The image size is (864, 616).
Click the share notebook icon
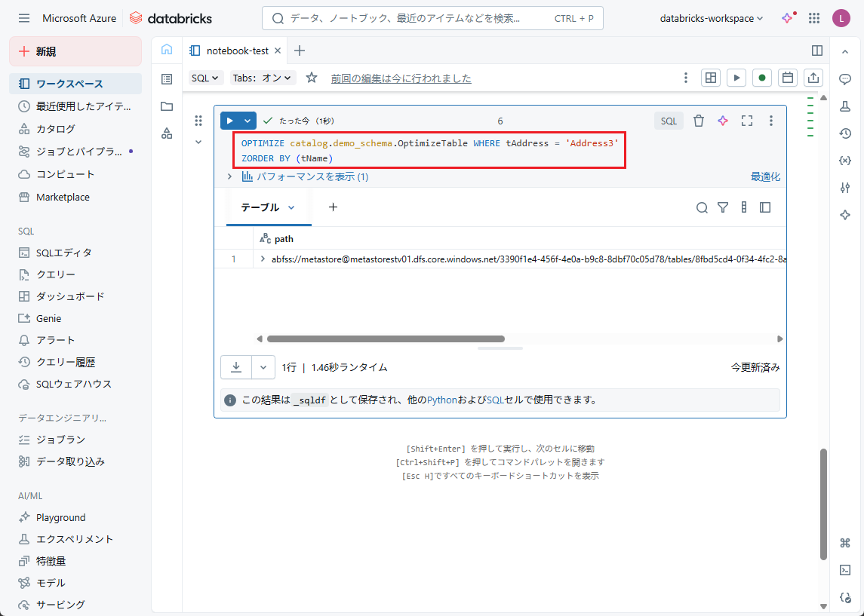coord(813,78)
